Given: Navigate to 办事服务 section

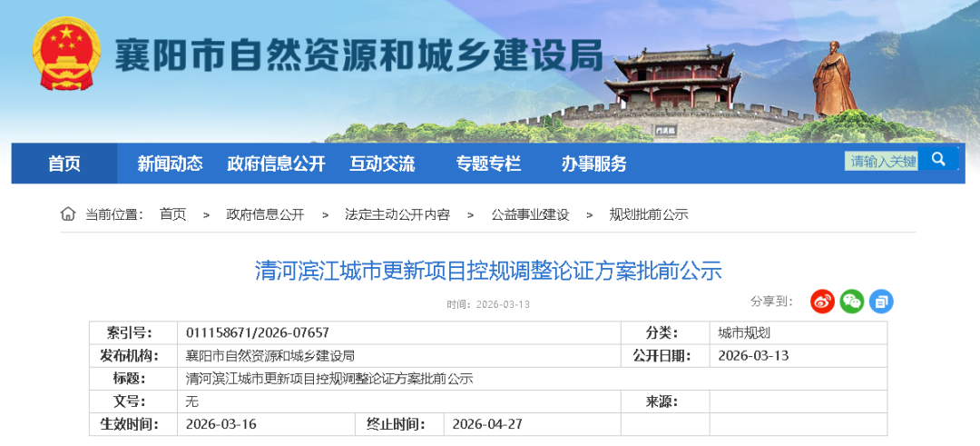Looking at the screenshot, I should 593,164.
